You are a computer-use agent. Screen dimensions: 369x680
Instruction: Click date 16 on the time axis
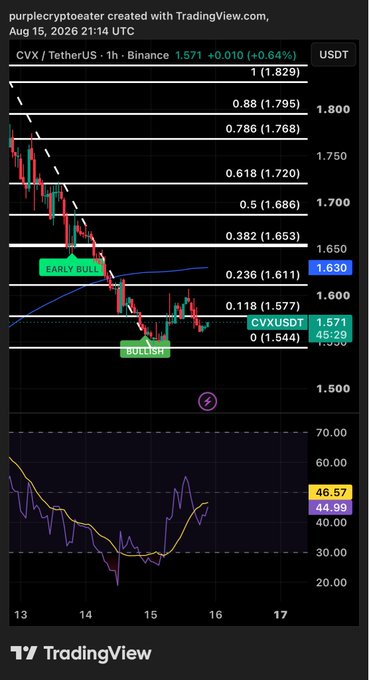[216, 615]
